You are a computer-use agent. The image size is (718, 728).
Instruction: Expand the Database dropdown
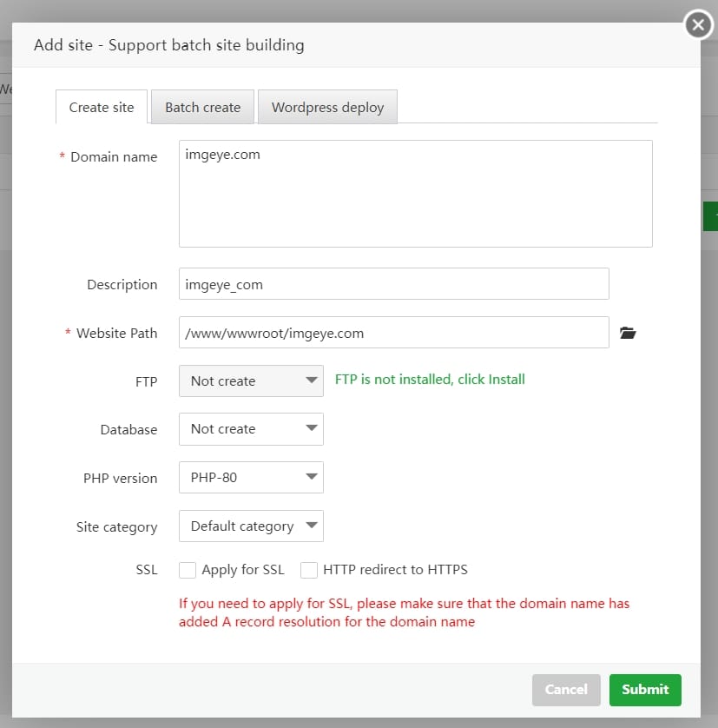(251, 429)
